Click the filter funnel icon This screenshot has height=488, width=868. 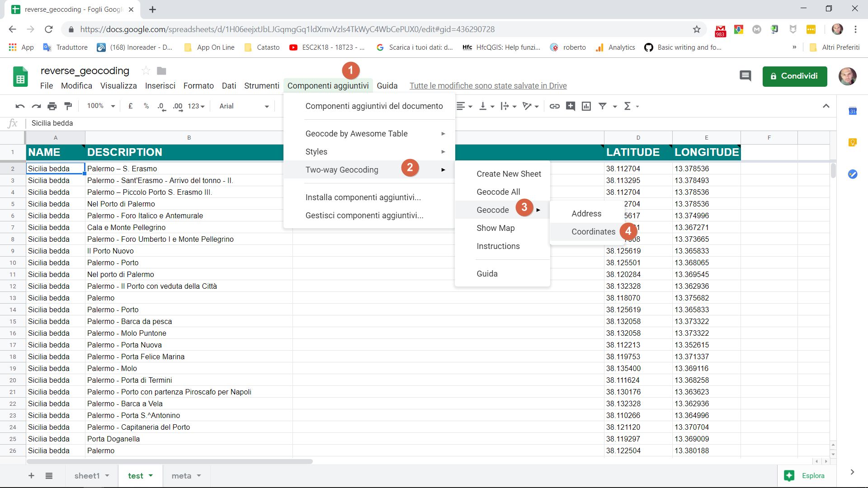[x=603, y=106]
